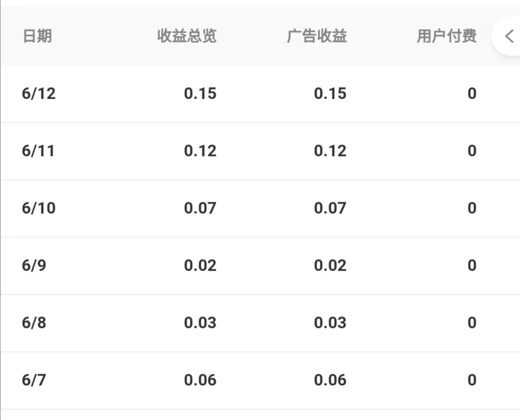Click the 0.15 total earnings value
Screen dimensions: 520x420
[201, 93]
